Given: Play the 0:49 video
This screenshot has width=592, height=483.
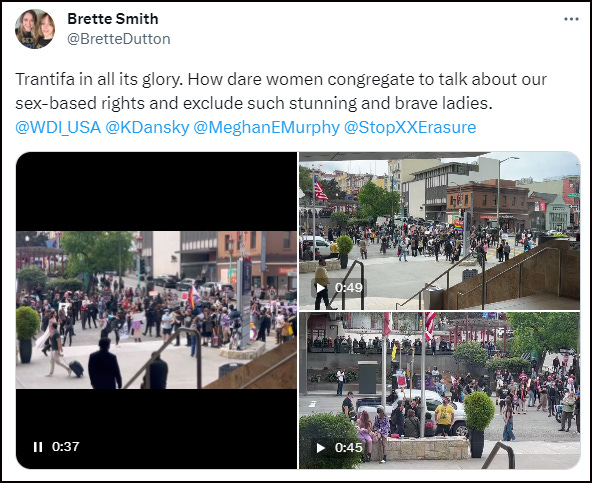Looking at the screenshot, I should tap(321, 288).
